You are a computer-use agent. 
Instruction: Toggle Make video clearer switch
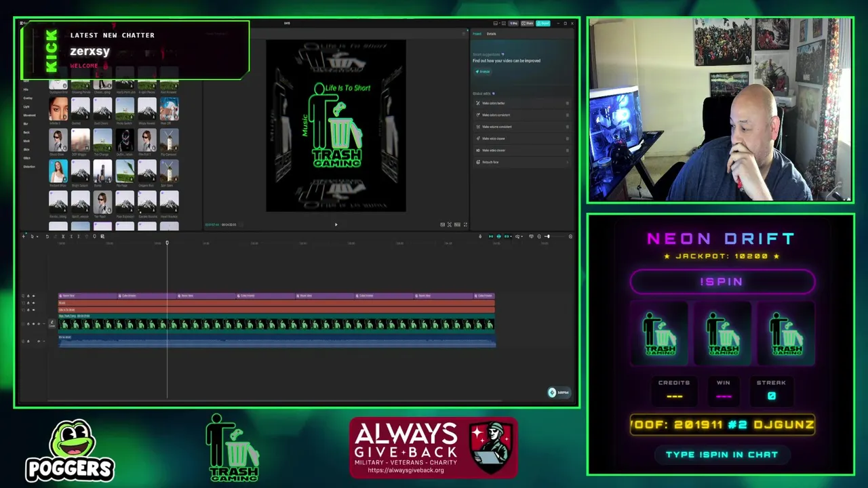pyautogui.click(x=567, y=150)
